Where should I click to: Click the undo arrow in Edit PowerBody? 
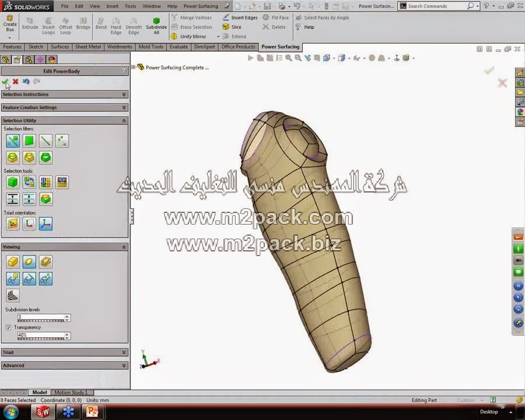pyautogui.click(x=26, y=82)
